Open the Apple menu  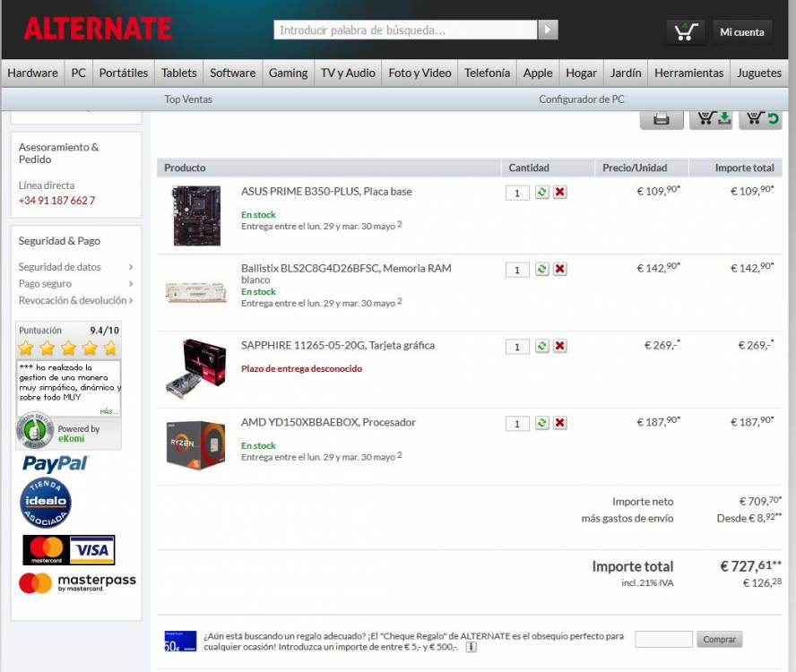538,73
